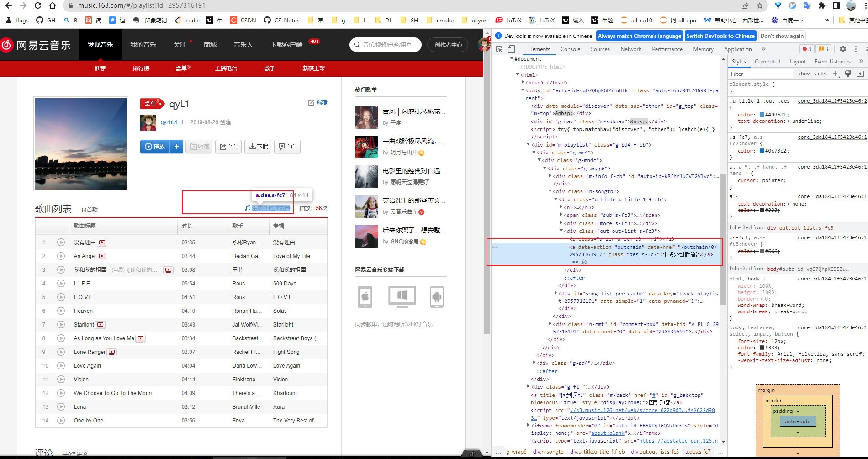Open the Computed styles tab
The image size is (868, 459).
click(767, 62)
